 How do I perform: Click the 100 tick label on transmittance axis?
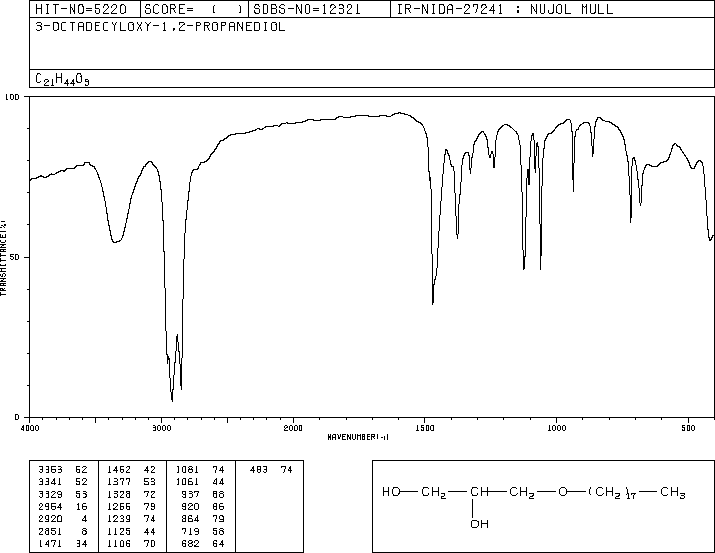tap(12, 97)
